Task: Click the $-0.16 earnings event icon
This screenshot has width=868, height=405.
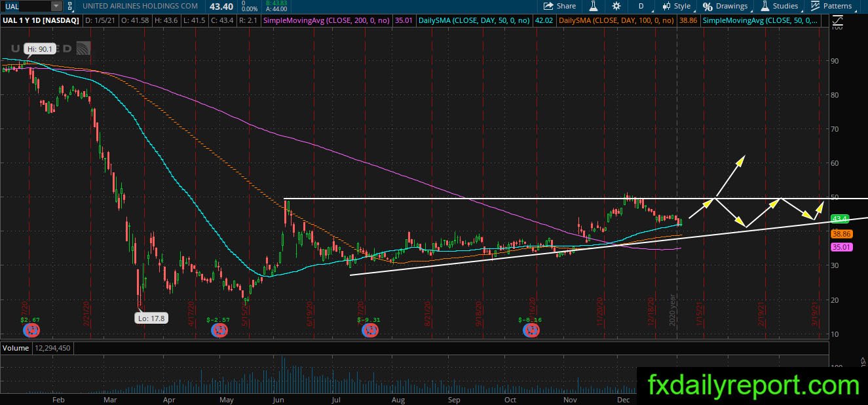Action: [x=530, y=332]
